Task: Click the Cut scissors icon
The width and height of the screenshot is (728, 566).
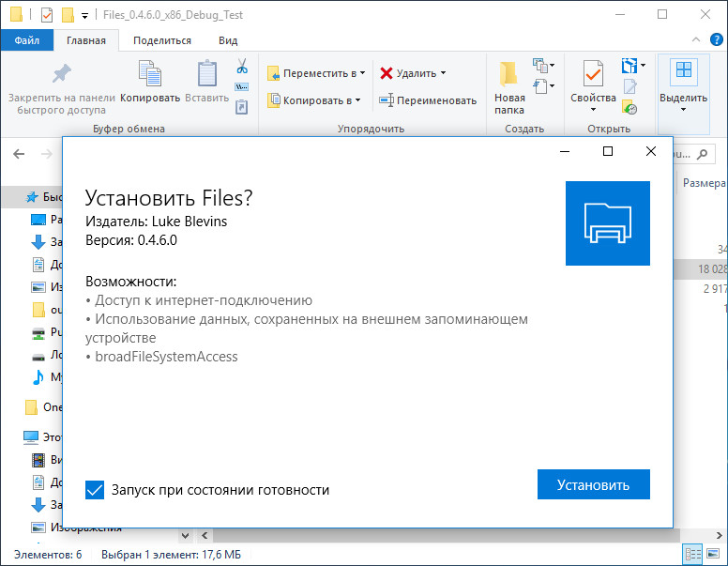Action: (242, 66)
